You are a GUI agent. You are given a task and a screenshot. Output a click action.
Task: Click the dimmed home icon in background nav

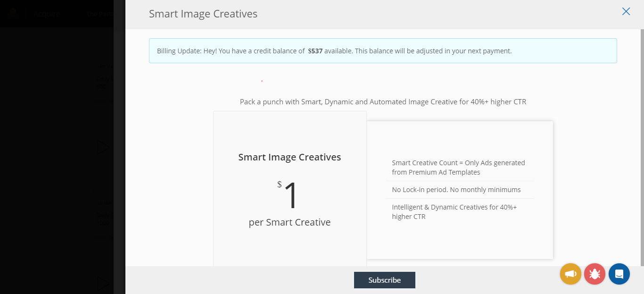[x=13, y=13]
